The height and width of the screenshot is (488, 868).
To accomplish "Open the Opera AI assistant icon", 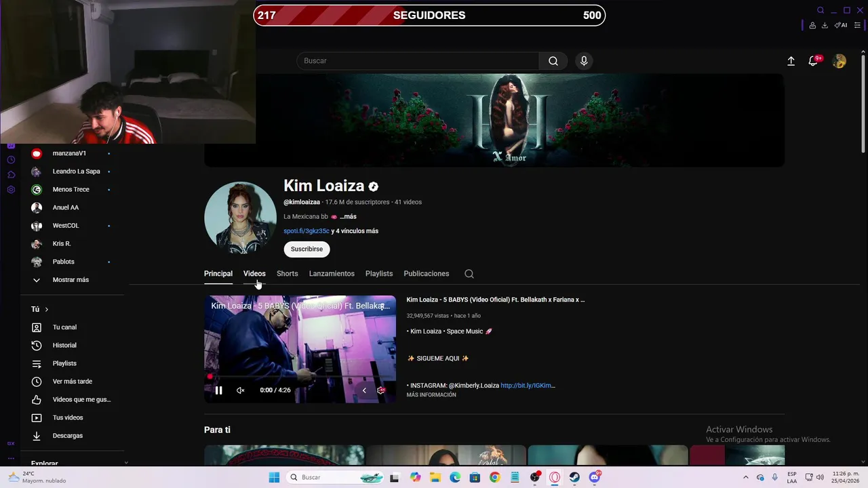I will pyautogui.click(x=841, y=25).
